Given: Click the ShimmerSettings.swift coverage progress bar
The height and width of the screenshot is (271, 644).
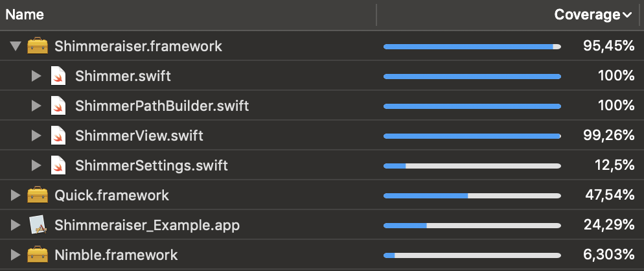Looking at the screenshot, I should pyautogui.click(x=472, y=167).
